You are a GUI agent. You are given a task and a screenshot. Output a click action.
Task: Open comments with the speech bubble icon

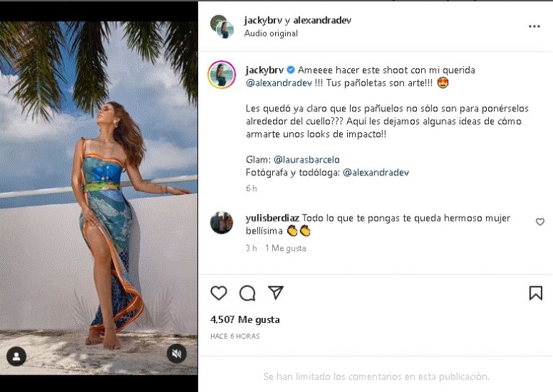tap(248, 293)
